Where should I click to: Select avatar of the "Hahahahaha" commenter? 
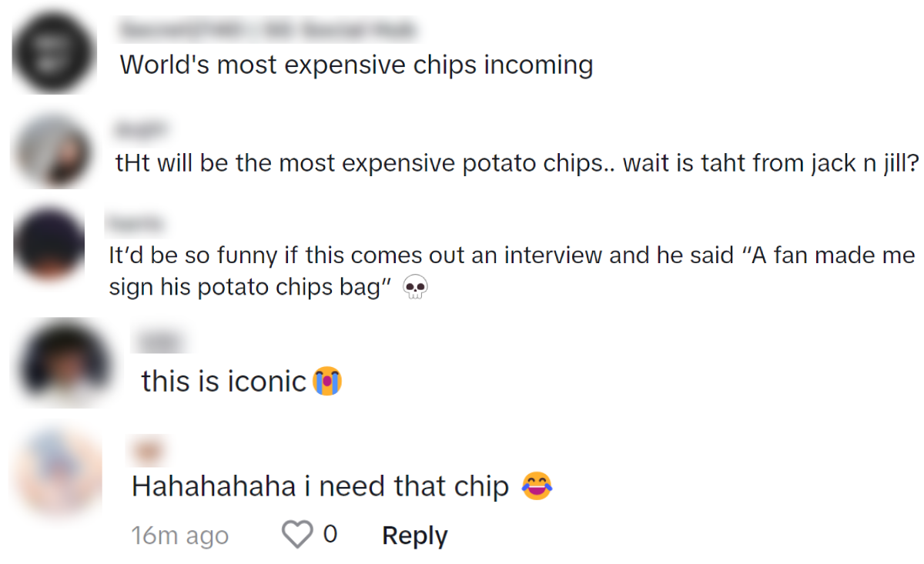click(60, 471)
